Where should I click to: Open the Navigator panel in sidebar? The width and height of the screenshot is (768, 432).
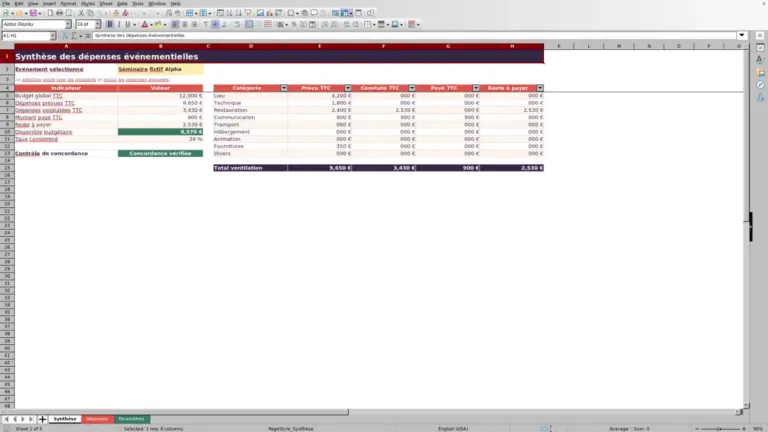pos(760,85)
